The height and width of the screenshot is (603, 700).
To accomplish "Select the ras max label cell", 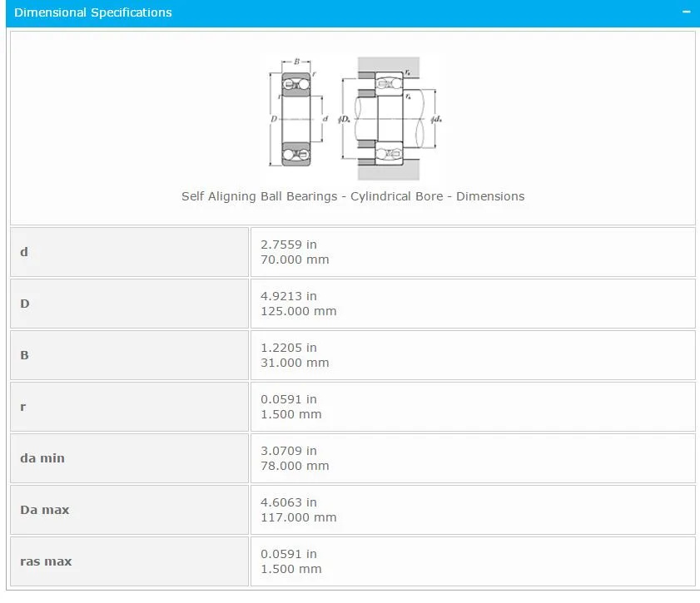I will (130, 561).
